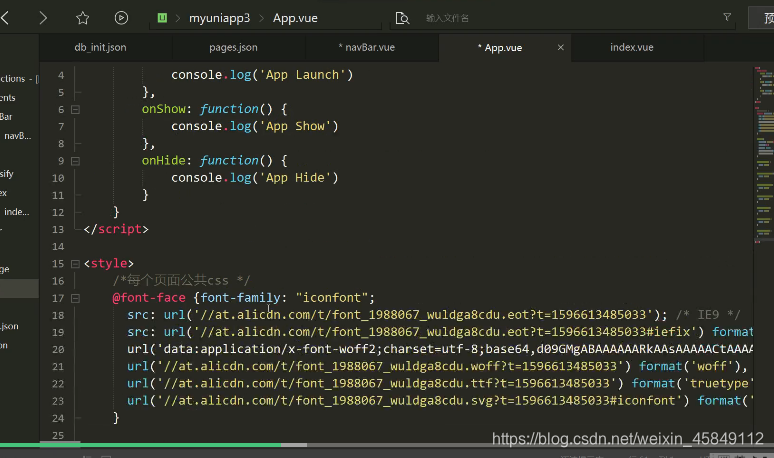Go back with the left arrow

(x=5, y=18)
